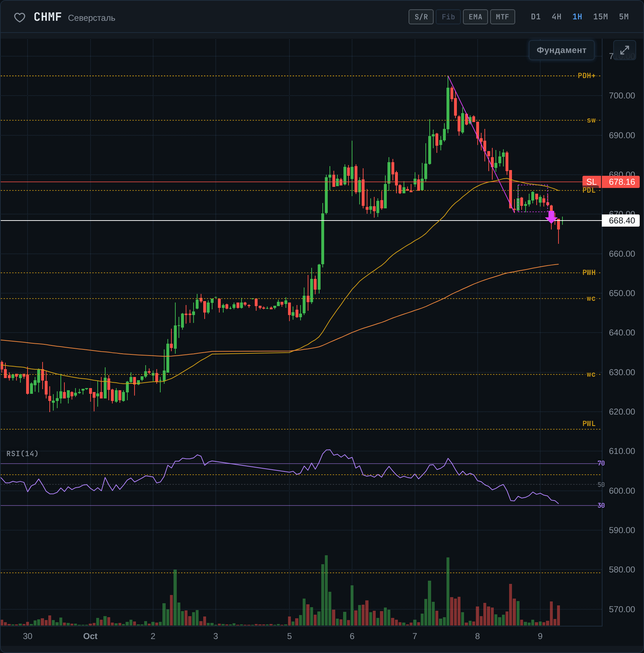Open the Фундамент panel
Viewport: 644px width, 653px height.
click(562, 50)
